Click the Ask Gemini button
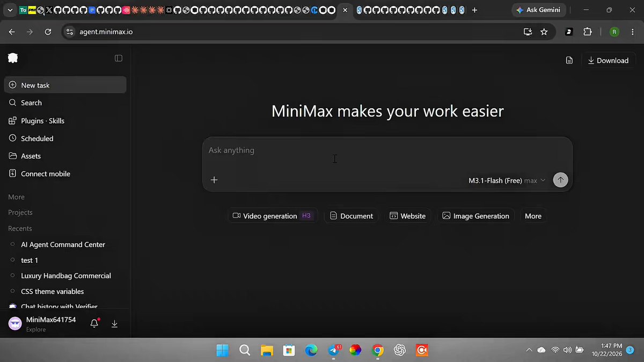This screenshot has width=644, height=362. [x=538, y=10]
